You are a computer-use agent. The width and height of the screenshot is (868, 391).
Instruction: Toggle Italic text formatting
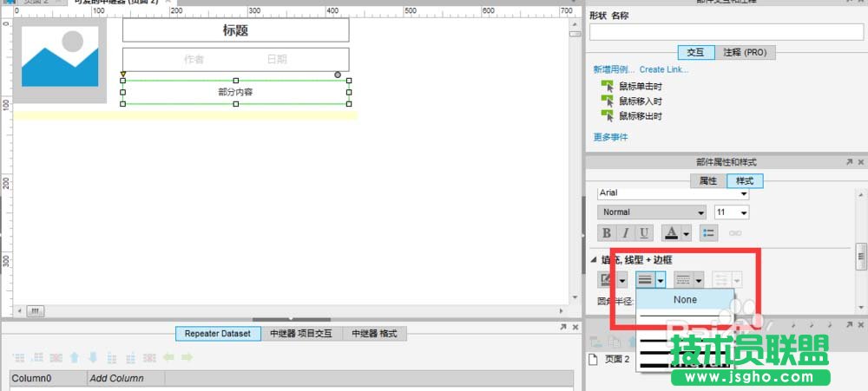click(x=625, y=233)
